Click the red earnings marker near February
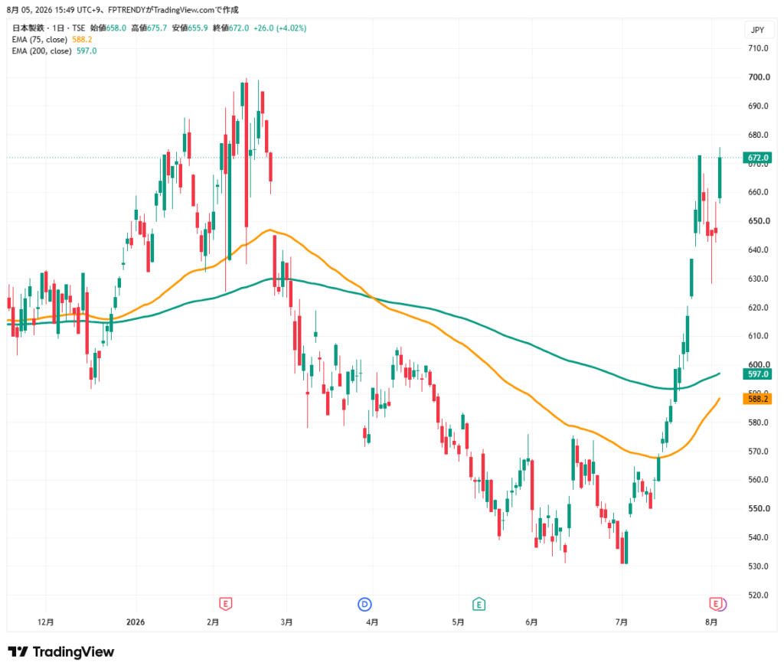The width and height of the screenshot is (784, 672). [x=226, y=604]
